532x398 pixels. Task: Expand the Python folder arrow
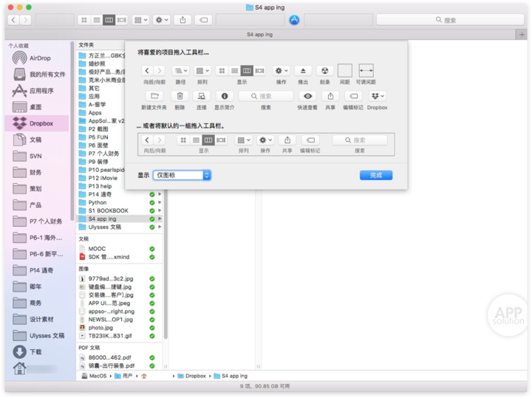(x=160, y=202)
